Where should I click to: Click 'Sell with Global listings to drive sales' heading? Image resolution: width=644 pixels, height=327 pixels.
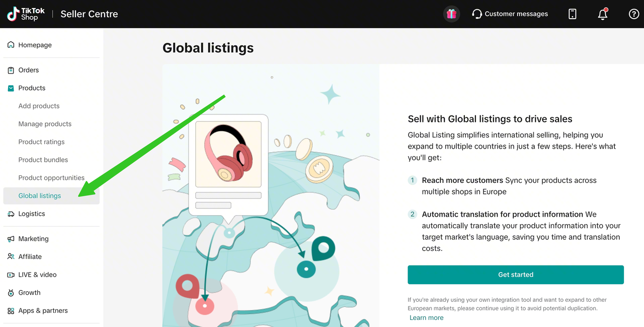coord(490,119)
